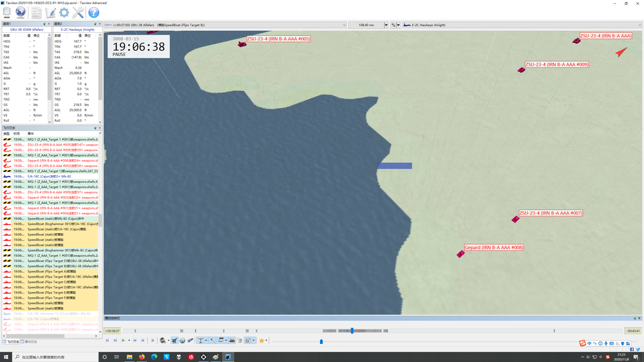Pin the flight log panel green pin
This screenshot has width=644, height=362.
point(95,128)
